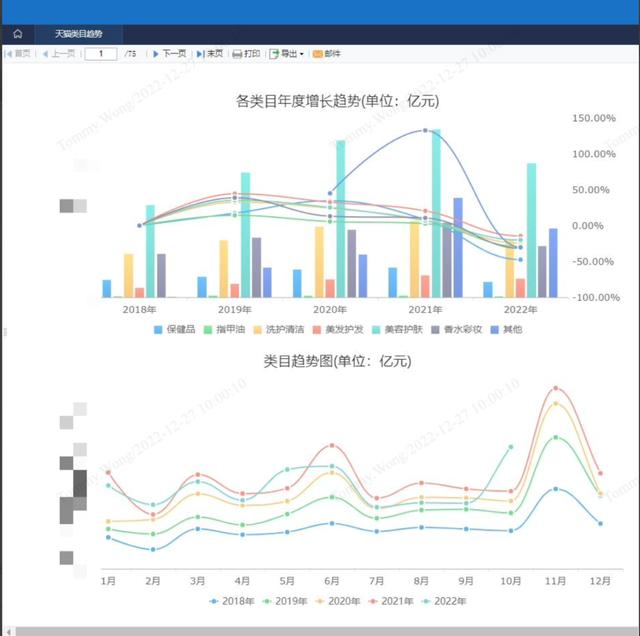Click the export icon beside 导出
Image resolution: width=640 pixels, height=636 pixels.
click(274, 54)
